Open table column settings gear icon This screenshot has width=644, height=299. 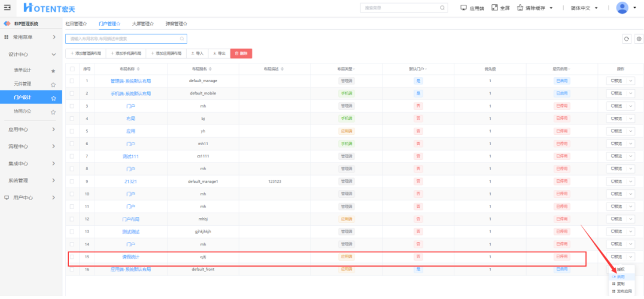639,39
